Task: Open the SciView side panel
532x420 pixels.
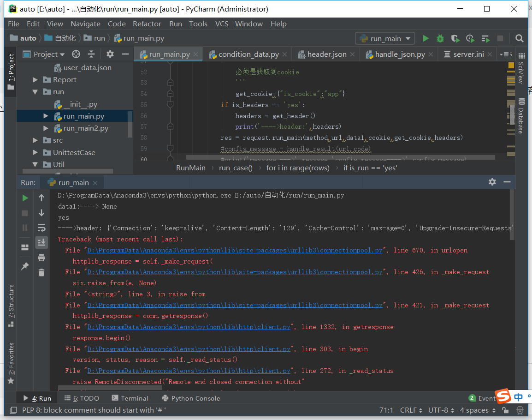Action: click(521, 68)
